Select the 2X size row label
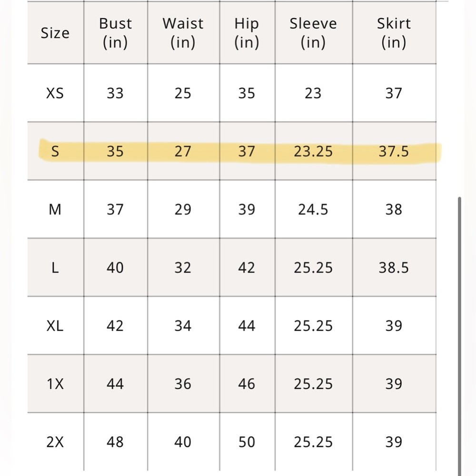 pyautogui.click(x=55, y=442)
